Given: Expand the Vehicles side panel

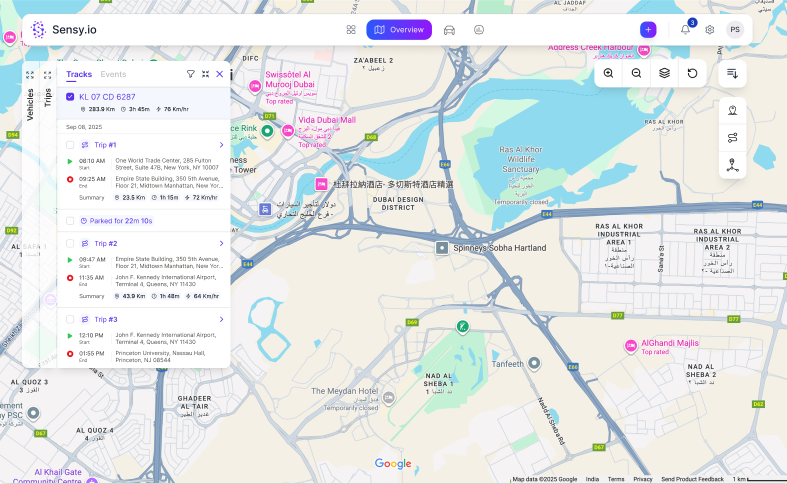Looking at the screenshot, I should click(x=30, y=75).
